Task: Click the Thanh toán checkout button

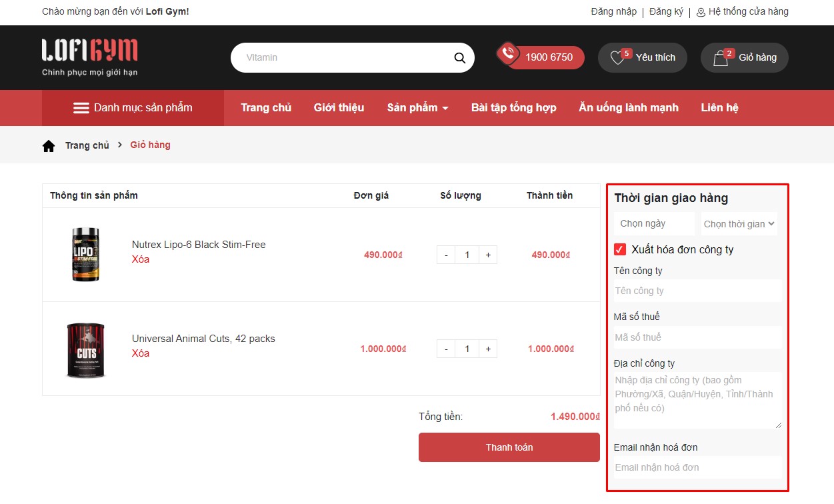Action: (x=509, y=447)
